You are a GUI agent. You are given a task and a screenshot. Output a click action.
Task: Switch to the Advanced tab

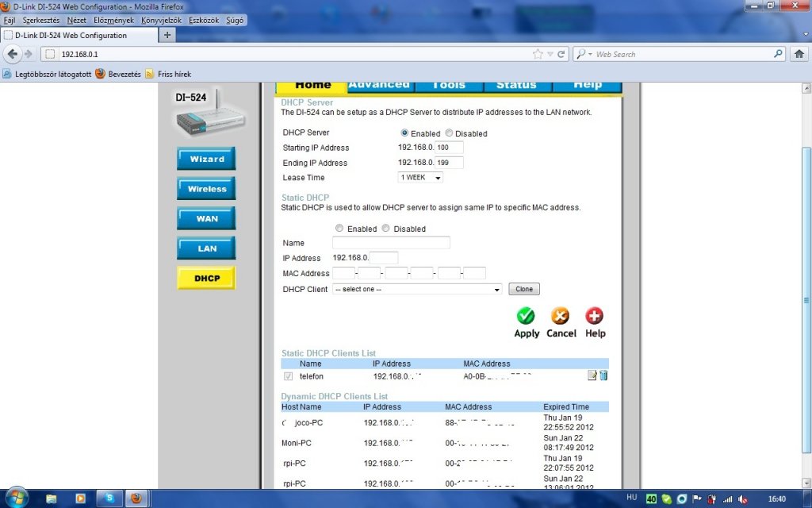(381, 87)
